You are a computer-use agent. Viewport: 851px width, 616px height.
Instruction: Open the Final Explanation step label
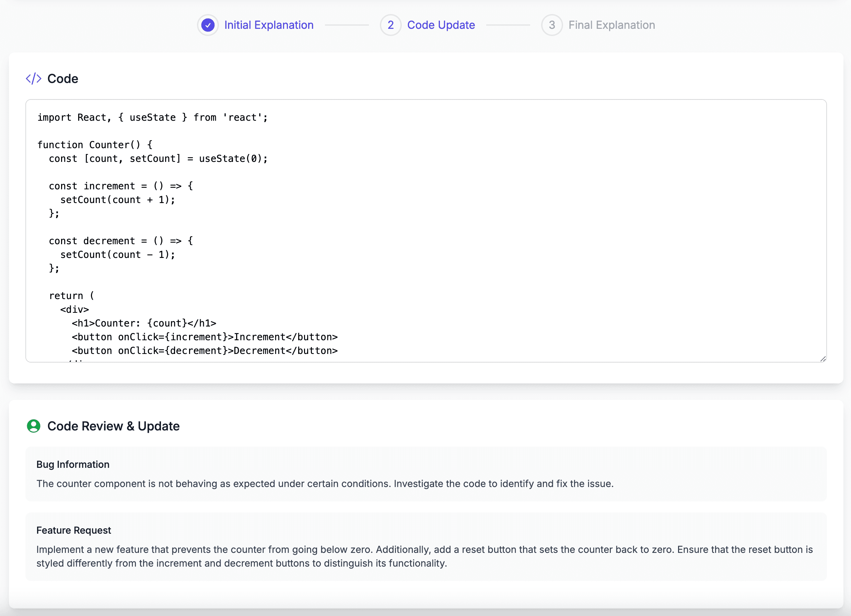point(611,25)
